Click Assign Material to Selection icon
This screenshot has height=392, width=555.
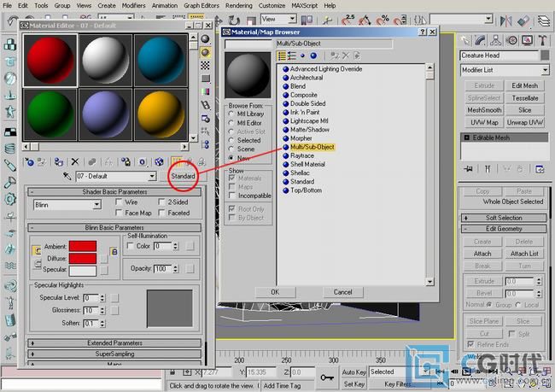59,162
